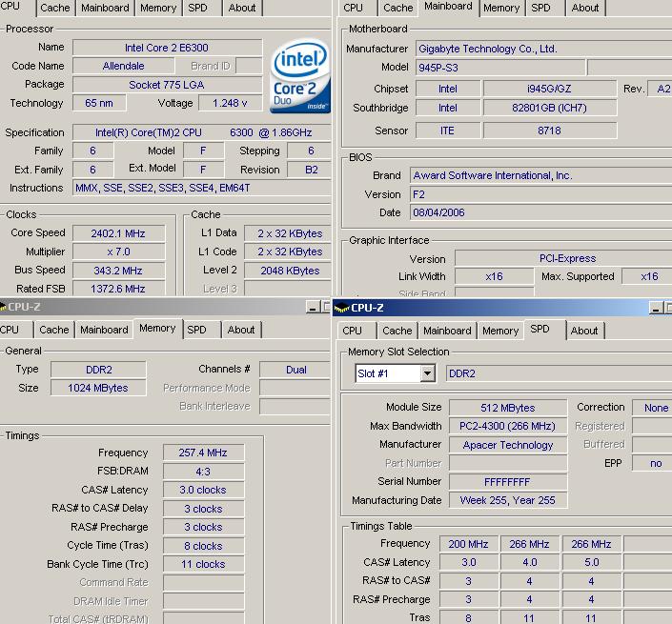Click the motherboard model '945P-S3'
The height and width of the screenshot is (624, 672).
click(x=500, y=68)
